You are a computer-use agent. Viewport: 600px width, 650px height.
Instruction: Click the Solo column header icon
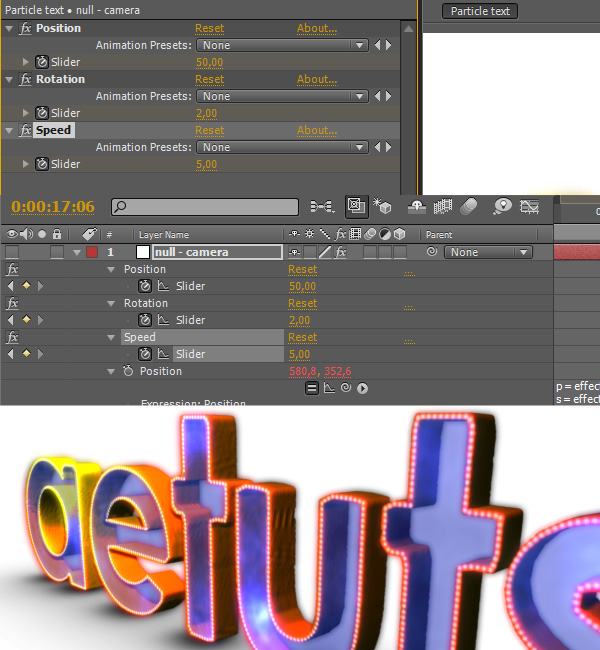pos(42,235)
